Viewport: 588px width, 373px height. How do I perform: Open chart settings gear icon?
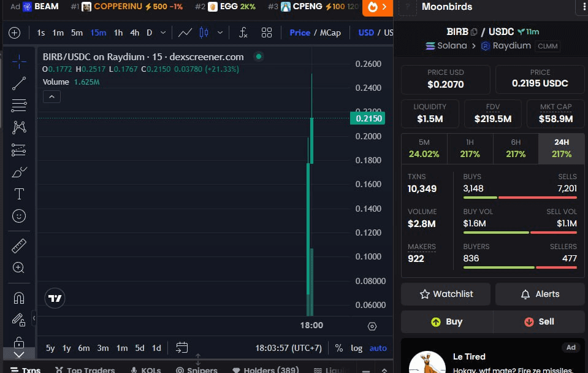tap(372, 326)
